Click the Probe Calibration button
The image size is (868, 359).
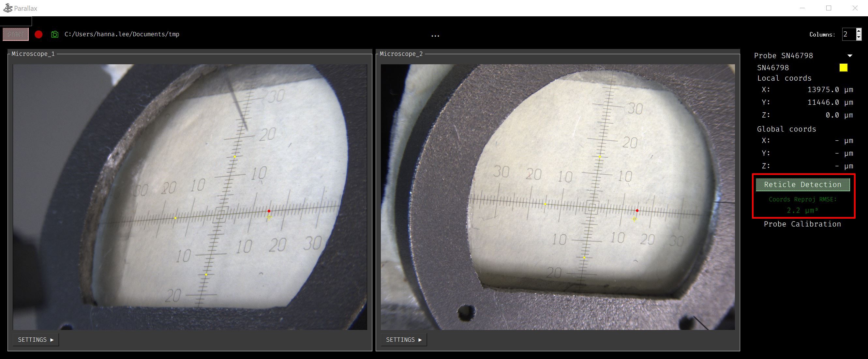pos(802,224)
